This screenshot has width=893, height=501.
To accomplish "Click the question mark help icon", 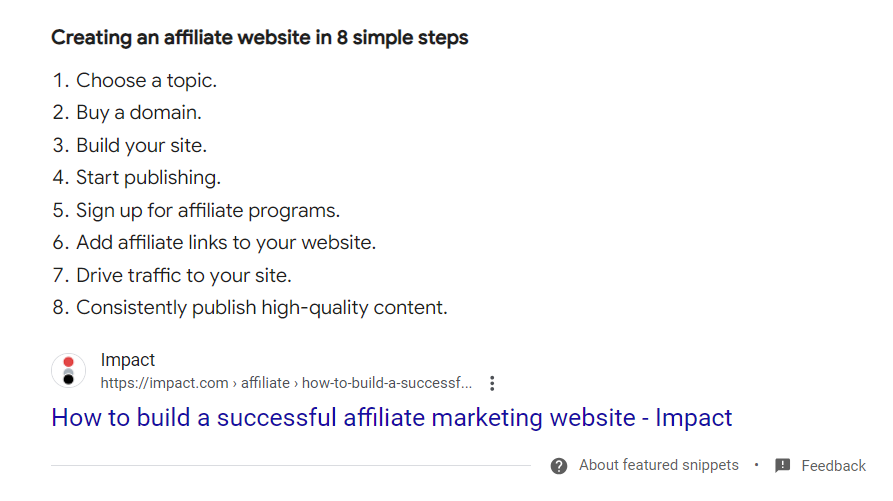I will pos(559,466).
